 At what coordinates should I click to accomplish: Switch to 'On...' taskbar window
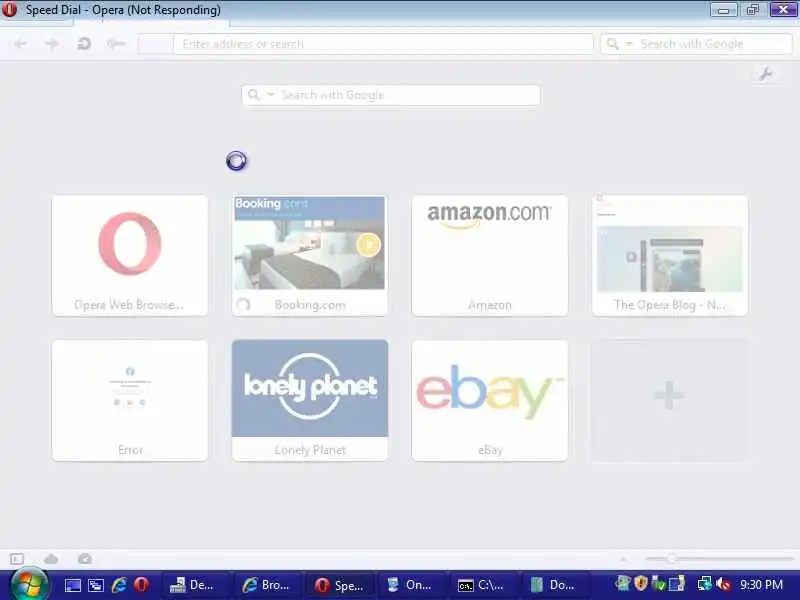(x=413, y=585)
